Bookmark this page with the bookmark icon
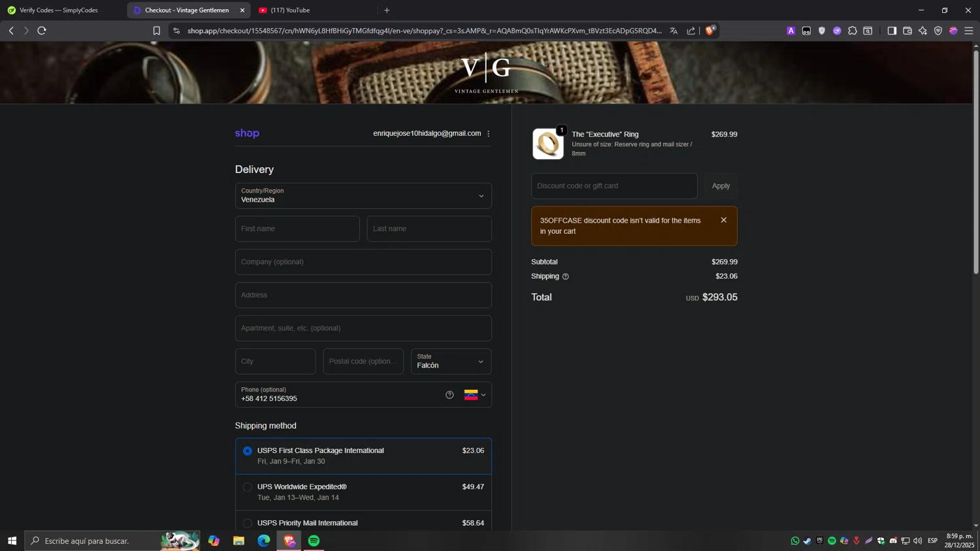 [157, 31]
